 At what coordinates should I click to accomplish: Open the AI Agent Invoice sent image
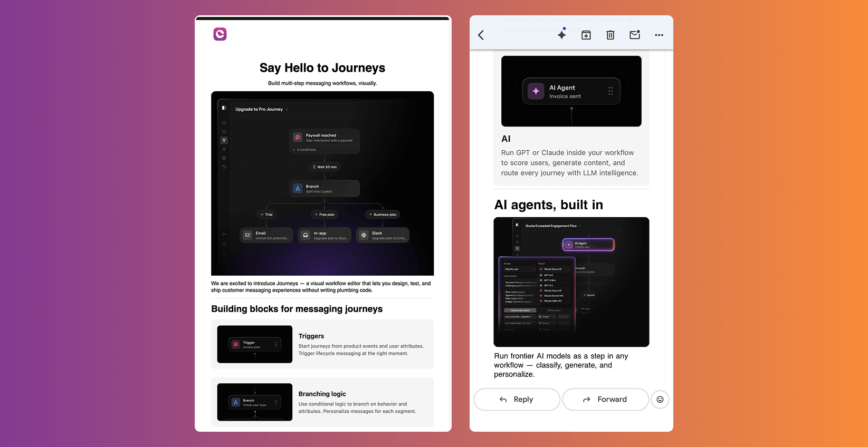pos(571,91)
